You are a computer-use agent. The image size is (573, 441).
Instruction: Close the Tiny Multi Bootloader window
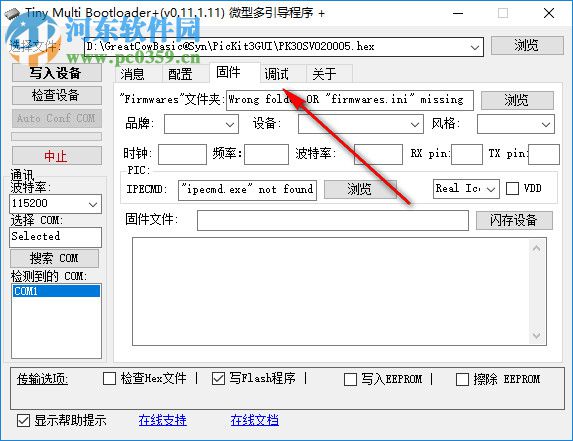coord(549,14)
